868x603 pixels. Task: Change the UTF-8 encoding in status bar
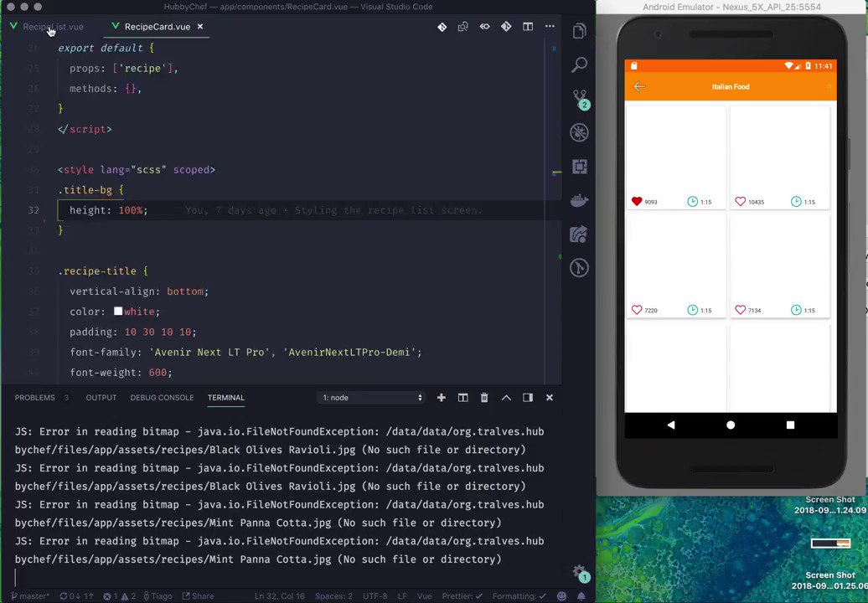(375, 596)
